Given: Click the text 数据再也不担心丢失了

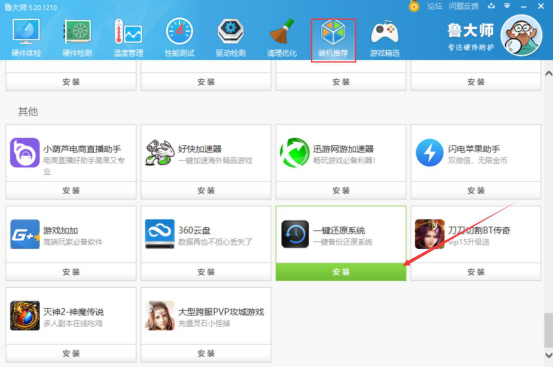Looking at the screenshot, I should (215, 242).
